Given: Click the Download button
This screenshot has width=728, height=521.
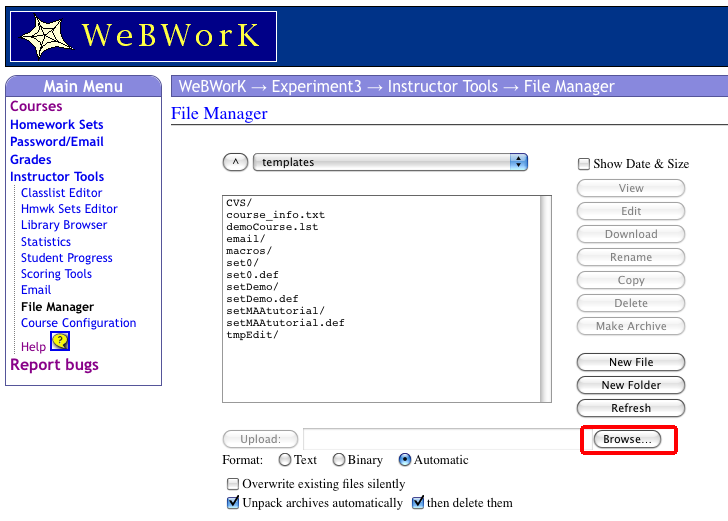Looking at the screenshot, I should coord(631,234).
